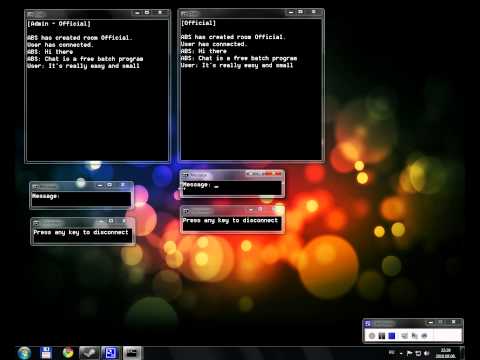Open the command prompt taskbar icon
The height and width of the screenshot is (360, 480).
point(132,353)
